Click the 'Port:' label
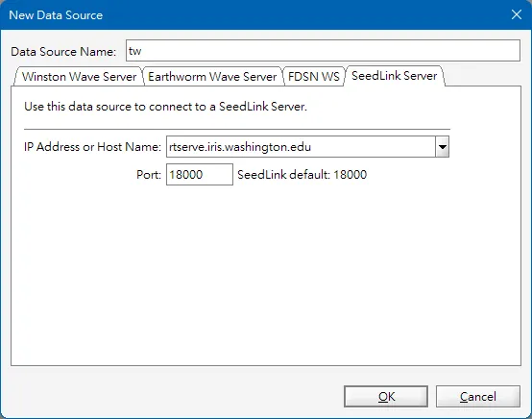 click(x=149, y=175)
